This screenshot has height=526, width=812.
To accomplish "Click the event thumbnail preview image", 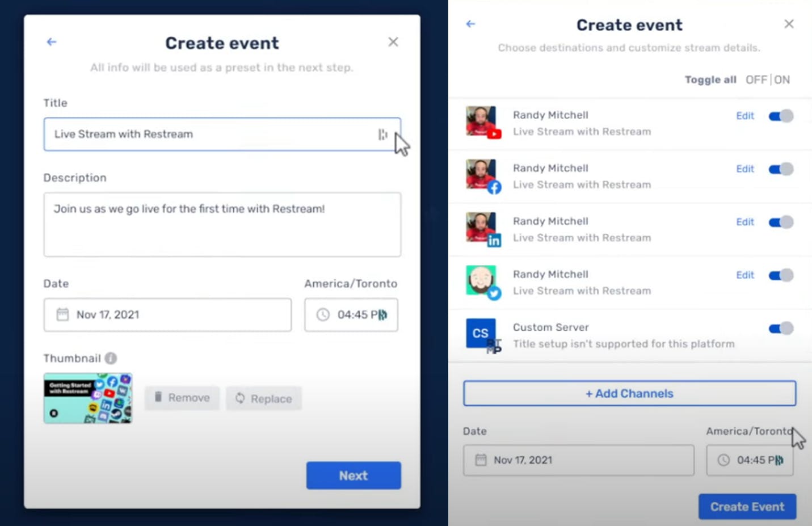I will pos(88,398).
